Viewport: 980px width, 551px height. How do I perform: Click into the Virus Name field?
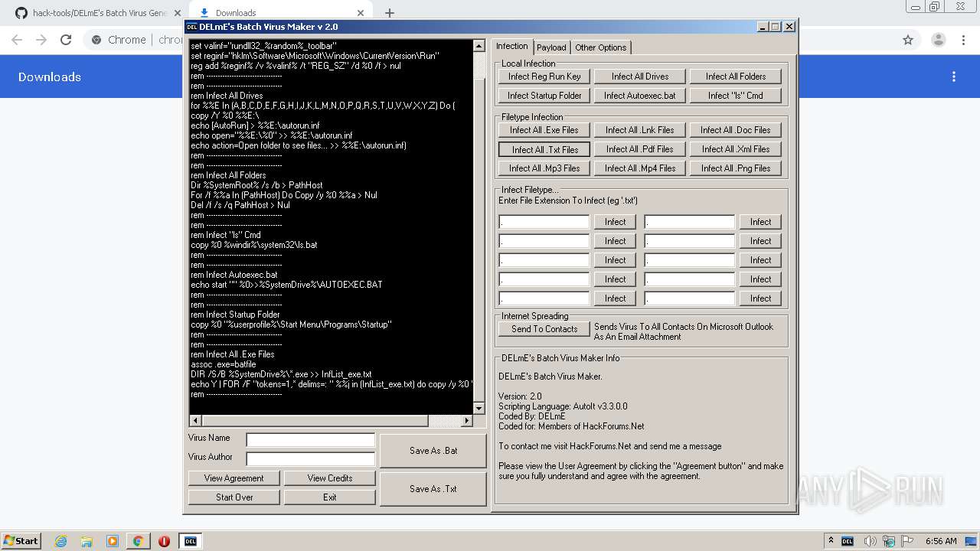[310, 439]
